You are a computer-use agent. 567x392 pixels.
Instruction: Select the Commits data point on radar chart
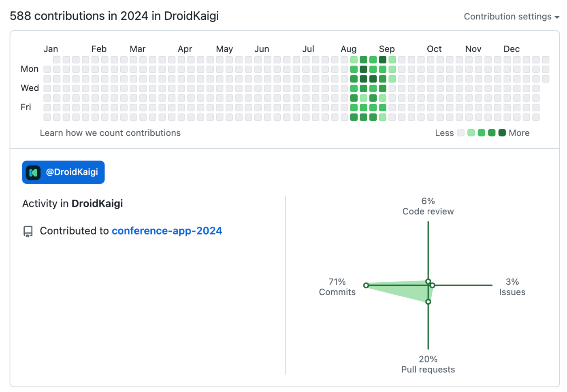tap(366, 285)
